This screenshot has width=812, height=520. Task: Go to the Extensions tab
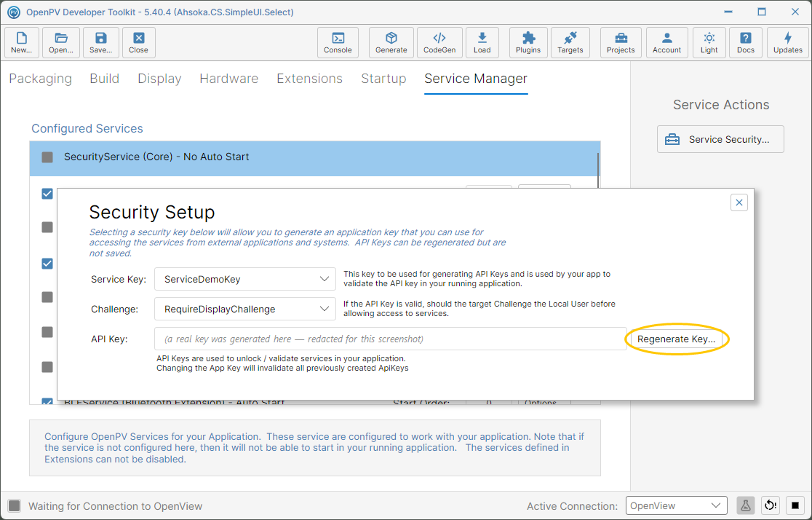[310, 78]
